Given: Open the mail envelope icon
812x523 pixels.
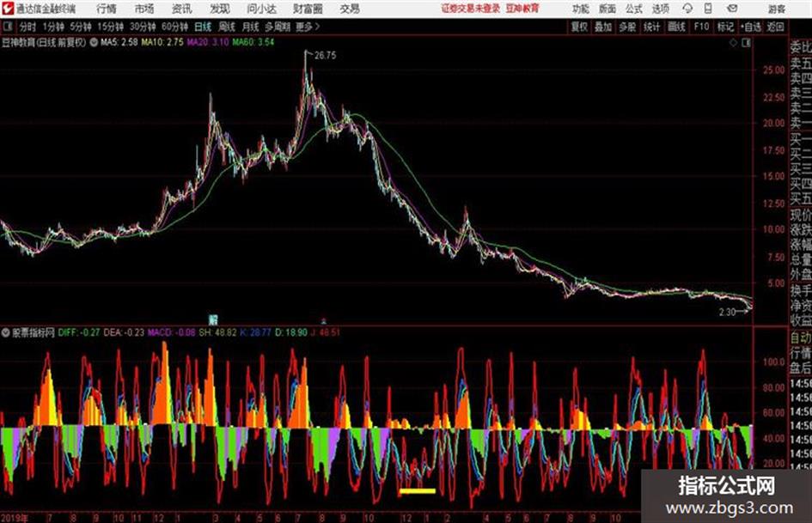Looking at the screenshot, I should pyautogui.click(x=732, y=9).
